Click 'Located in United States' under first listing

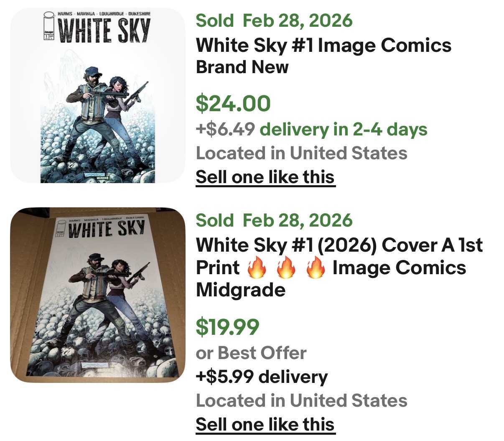click(301, 153)
